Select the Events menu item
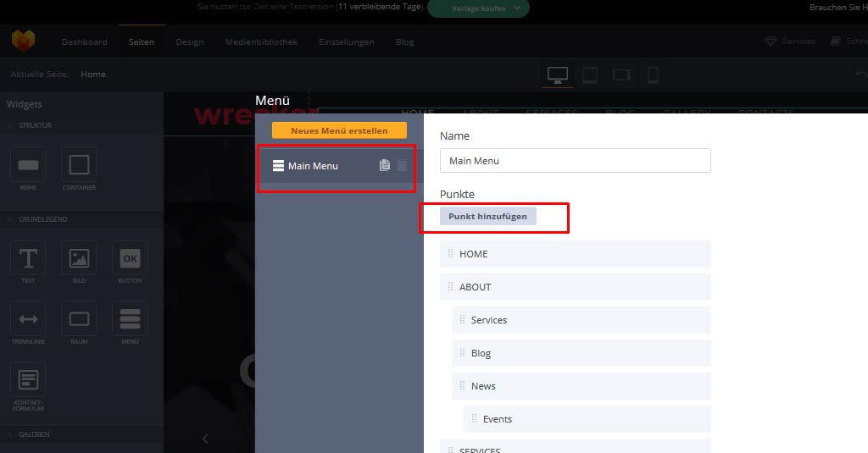This screenshot has width=868, height=453. point(498,419)
